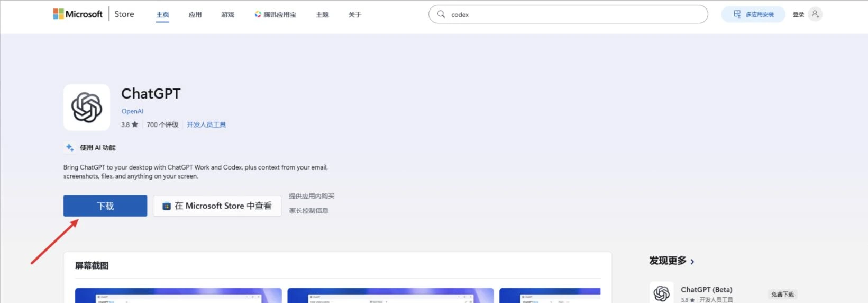The image size is (868, 303).
Task: Open the 应用 tab
Action: click(195, 15)
